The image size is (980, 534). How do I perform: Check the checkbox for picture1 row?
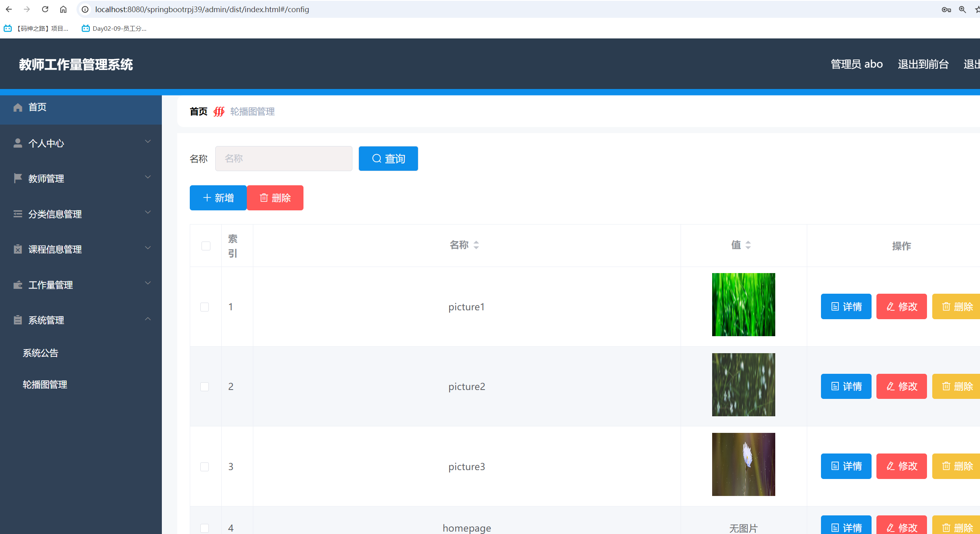(x=205, y=307)
